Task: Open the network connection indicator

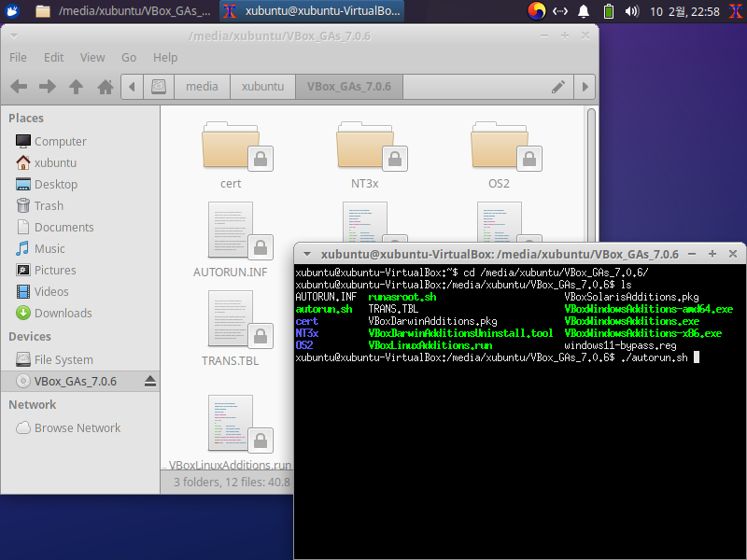Action: point(560,11)
